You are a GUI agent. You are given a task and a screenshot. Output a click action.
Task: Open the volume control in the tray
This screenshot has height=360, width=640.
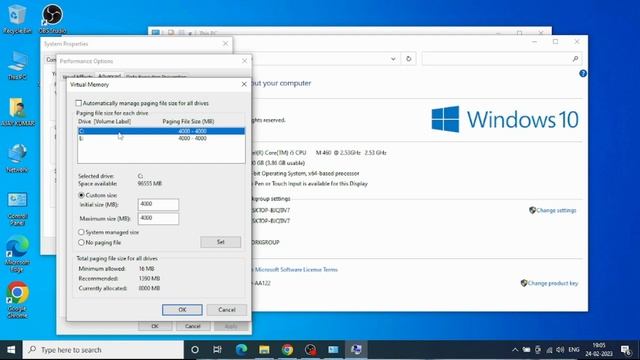click(560, 350)
